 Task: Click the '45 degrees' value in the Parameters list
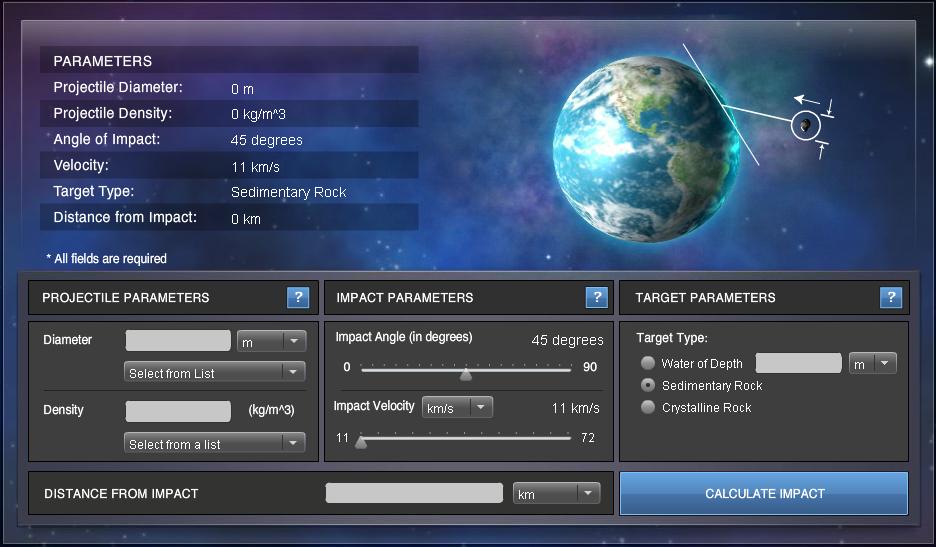coord(266,140)
